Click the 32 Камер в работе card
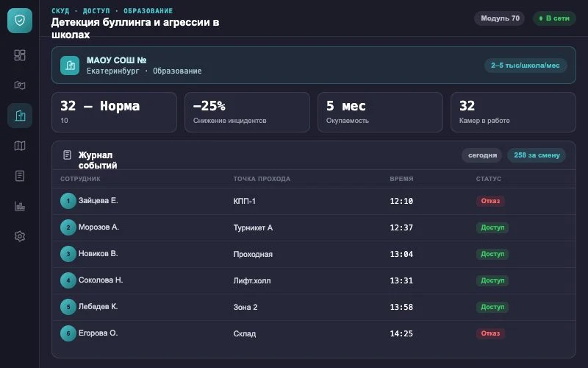This screenshot has width=588, height=368. coord(513,113)
